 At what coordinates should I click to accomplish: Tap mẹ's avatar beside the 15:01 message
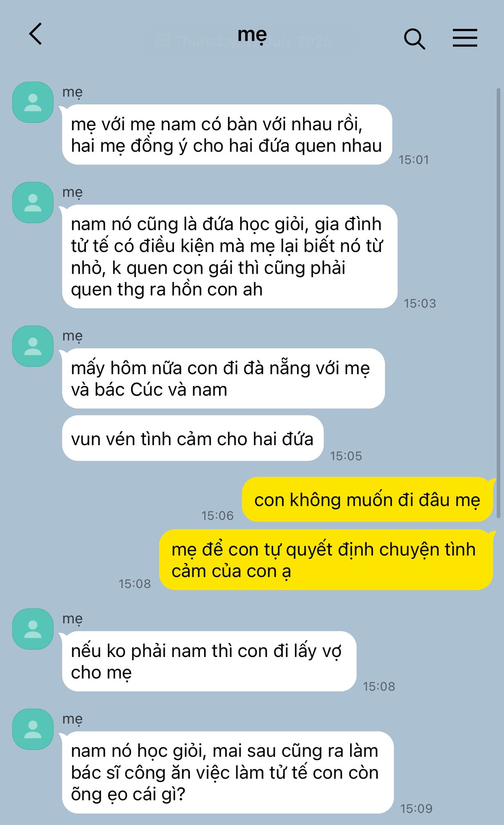pyautogui.click(x=33, y=102)
